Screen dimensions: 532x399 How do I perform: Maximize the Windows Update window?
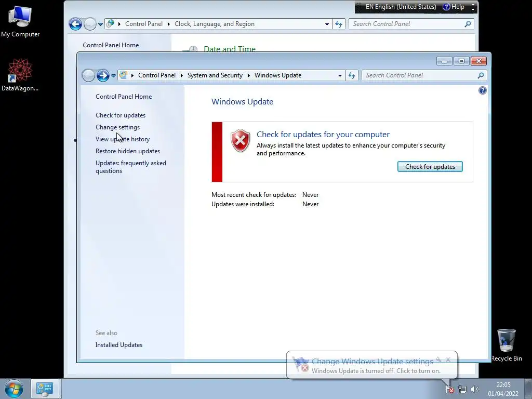[461, 61]
